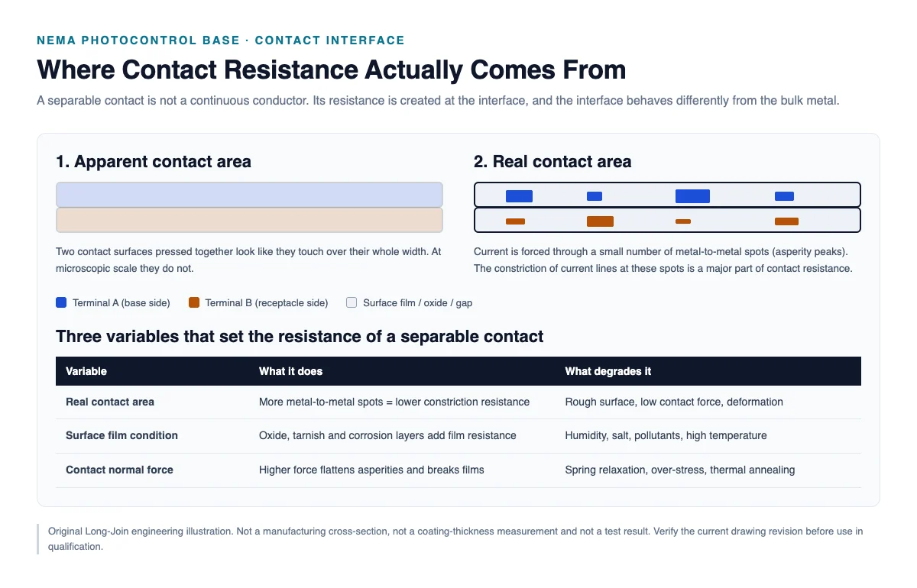The height and width of the screenshot is (588, 917).
Task: Click the '2. Real contact area' heading
Action: 552,162
